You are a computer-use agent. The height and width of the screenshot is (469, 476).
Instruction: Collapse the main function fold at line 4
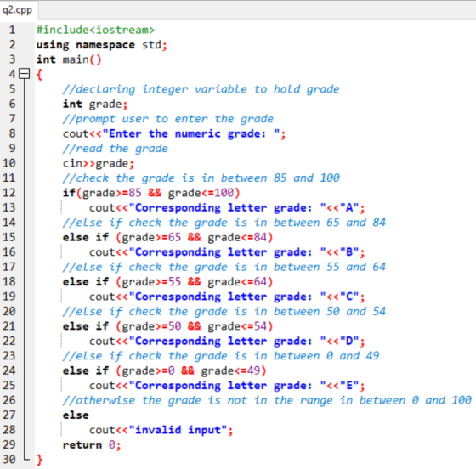pyautogui.click(x=25, y=74)
